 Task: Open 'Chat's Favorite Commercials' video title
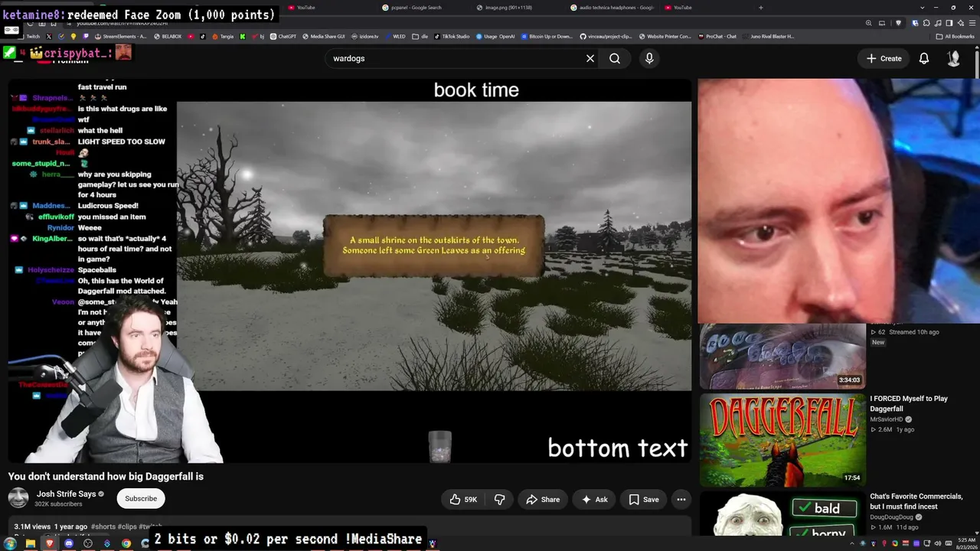tap(916, 501)
